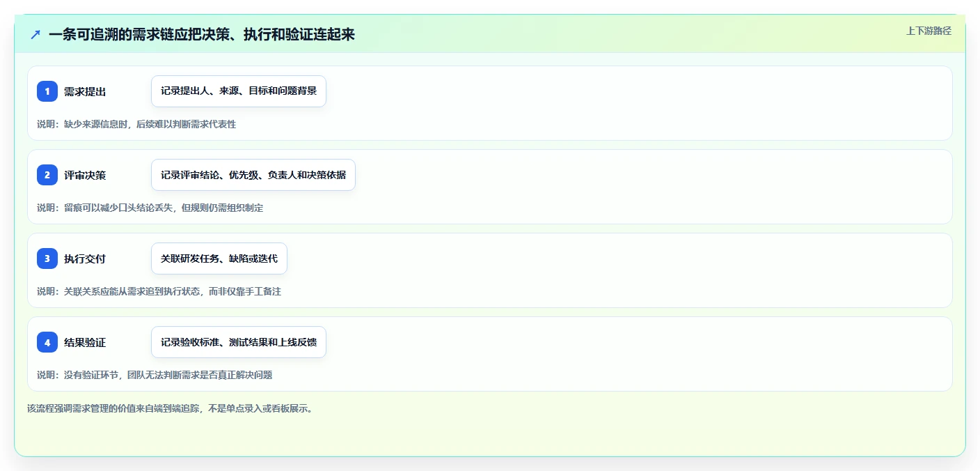Click the arrow icon beside the title

[35, 34]
